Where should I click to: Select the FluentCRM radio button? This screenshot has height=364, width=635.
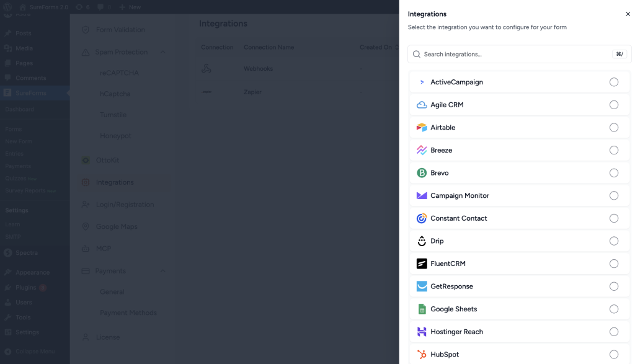614,264
